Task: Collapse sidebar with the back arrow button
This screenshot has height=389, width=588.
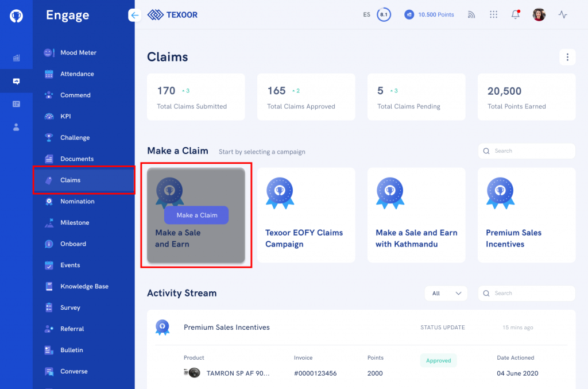Action: (x=134, y=15)
